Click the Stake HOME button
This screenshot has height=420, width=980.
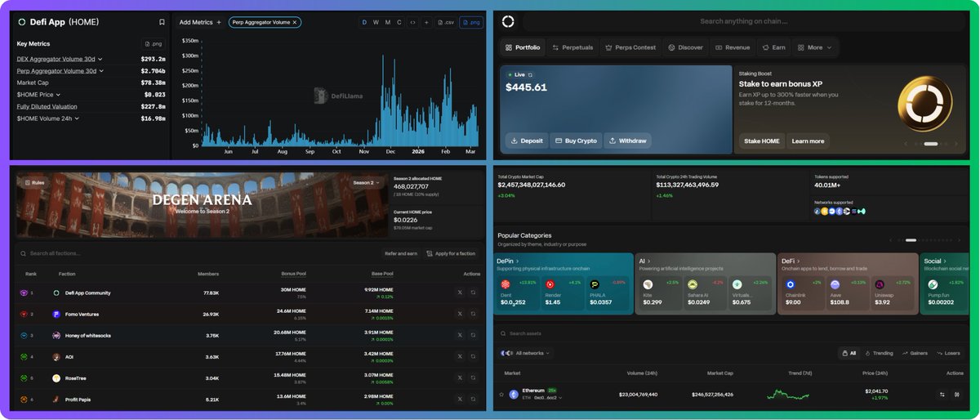(x=761, y=141)
